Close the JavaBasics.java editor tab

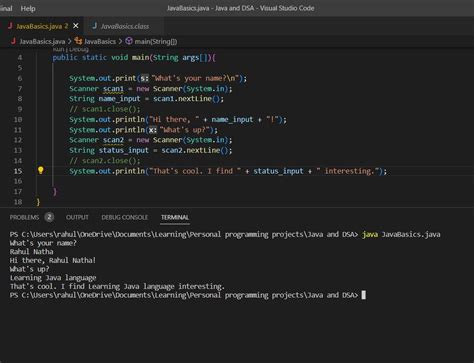coord(76,26)
